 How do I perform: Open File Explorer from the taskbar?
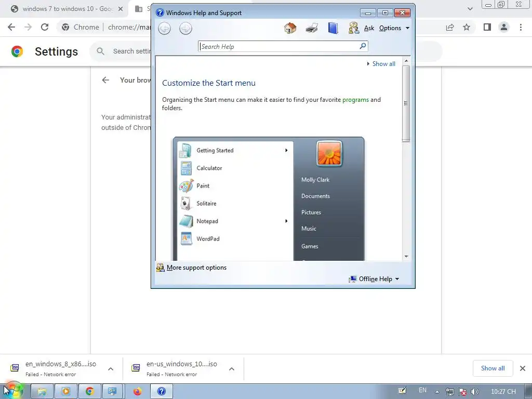(x=42, y=392)
